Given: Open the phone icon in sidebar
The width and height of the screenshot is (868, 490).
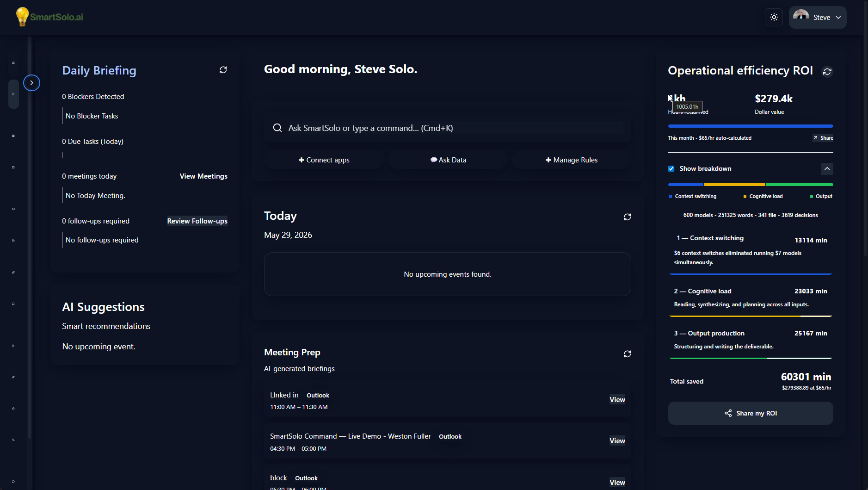Looking at the screenshot, I should point(13,440).
